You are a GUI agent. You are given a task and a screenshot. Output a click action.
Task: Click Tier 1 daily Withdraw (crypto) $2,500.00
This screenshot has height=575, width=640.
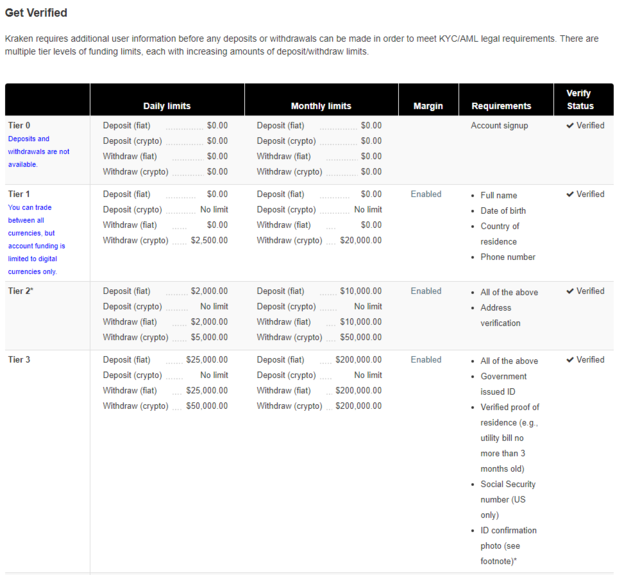point(209,240)
